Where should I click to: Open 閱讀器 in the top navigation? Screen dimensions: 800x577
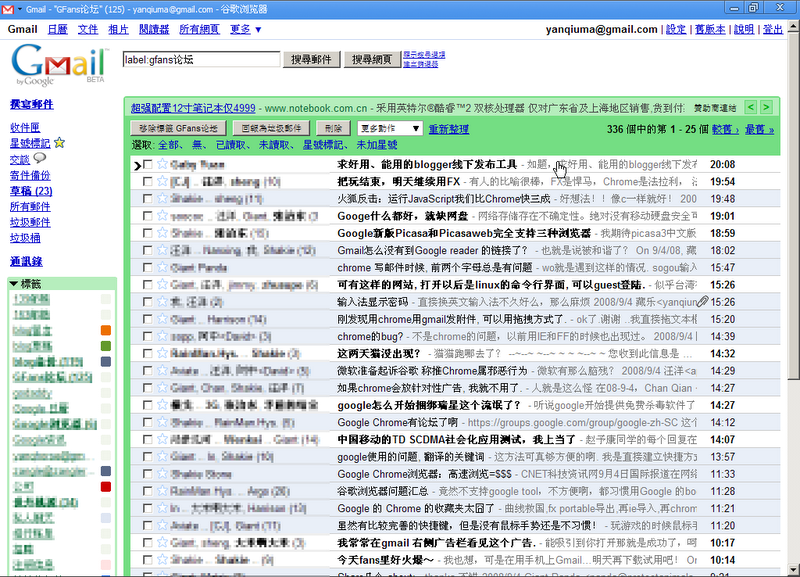[154, 30]
